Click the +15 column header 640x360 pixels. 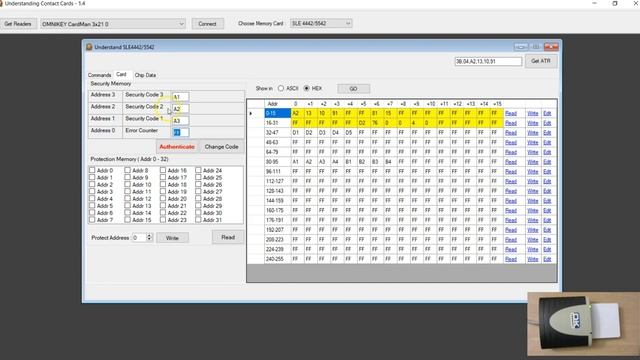(497, 104)
